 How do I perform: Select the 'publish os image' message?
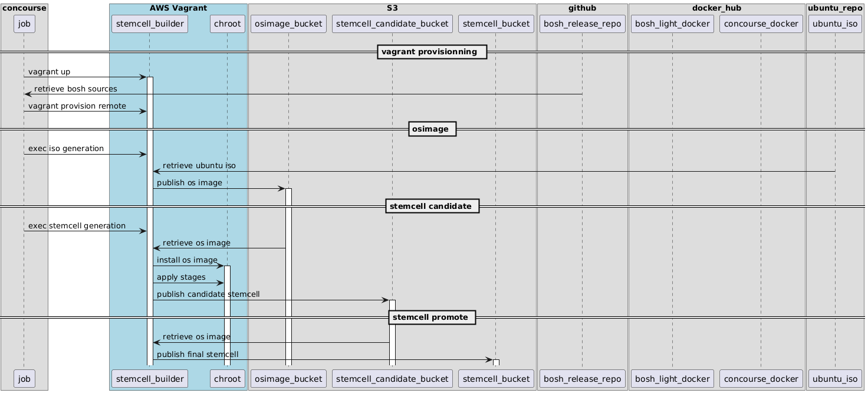(x=189, y=183)
